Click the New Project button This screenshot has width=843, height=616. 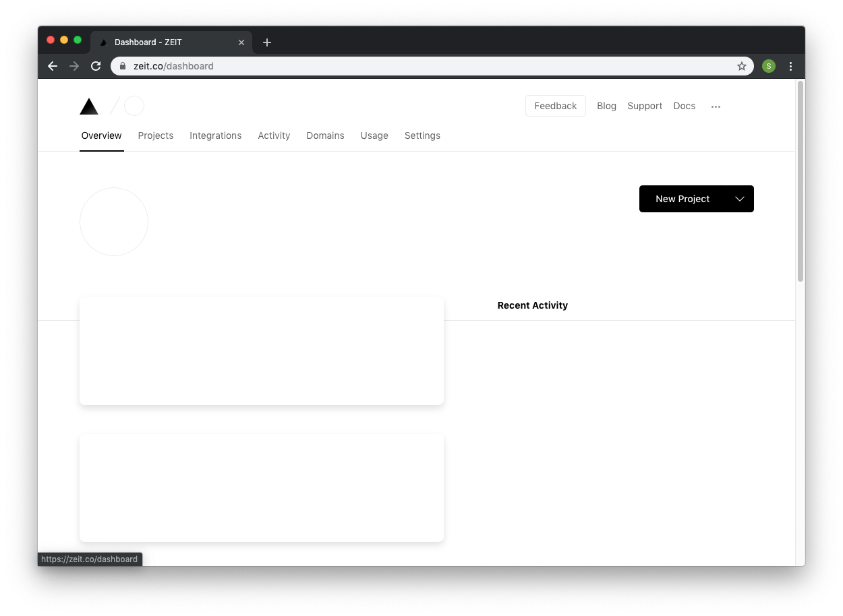(x=682, y=199)
